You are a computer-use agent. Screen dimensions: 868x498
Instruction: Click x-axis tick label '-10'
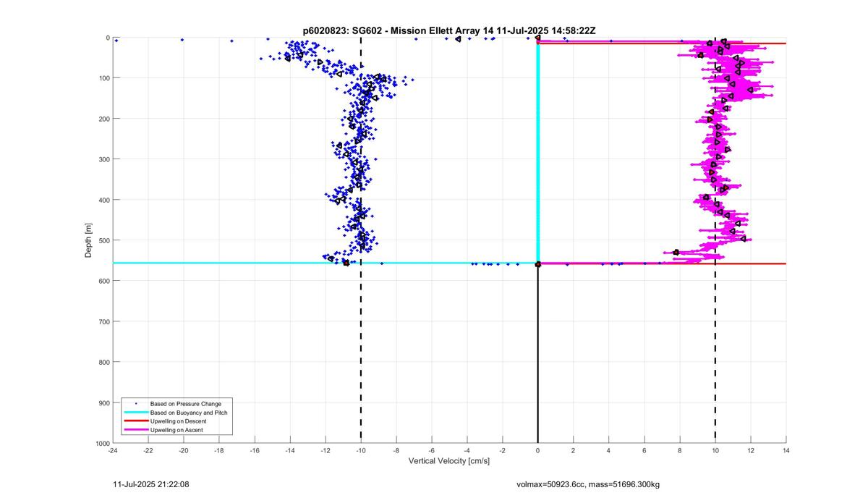click(x=361, y=450)
